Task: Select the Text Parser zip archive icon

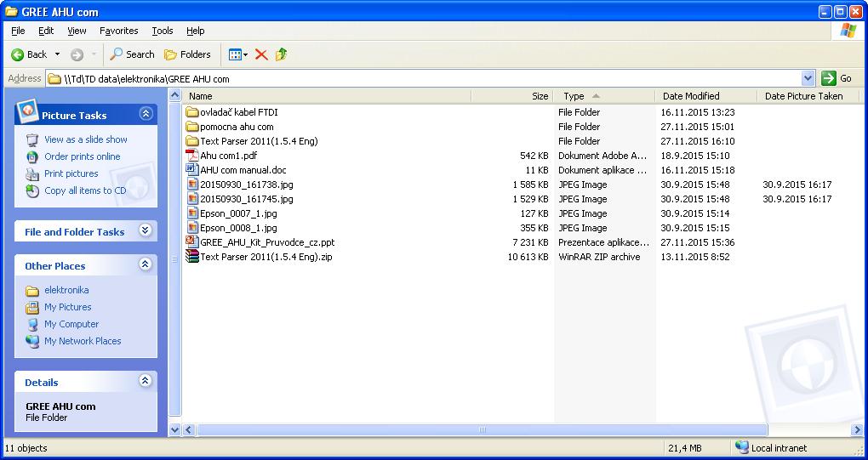Action: tap(192, 257)
